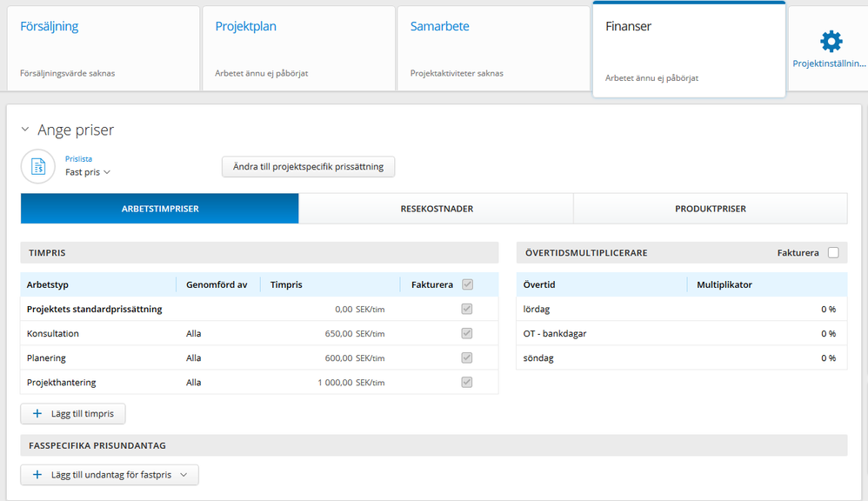This screenshot has height=501, width=868.
Task: Switch to the Produktpriser tab
Action: click(x=711, y=209)
